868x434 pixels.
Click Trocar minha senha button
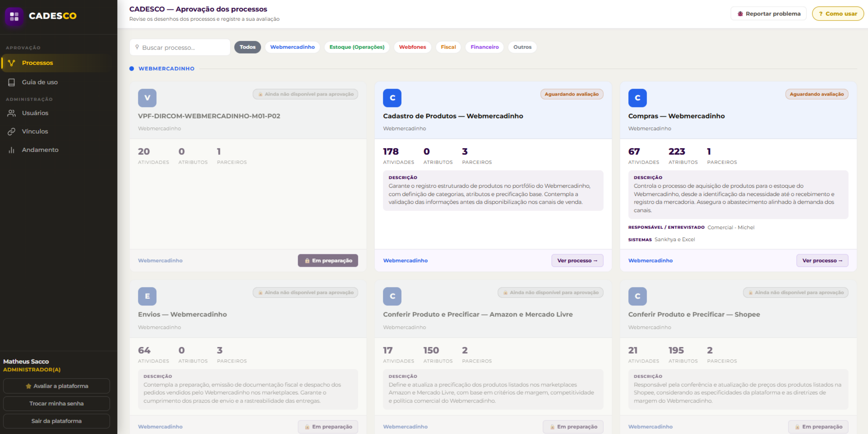(x=56, y=404)
